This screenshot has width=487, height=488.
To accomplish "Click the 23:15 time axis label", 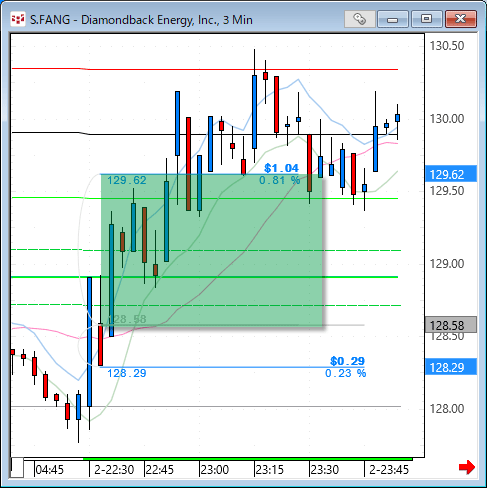I will tap(269, 470).
